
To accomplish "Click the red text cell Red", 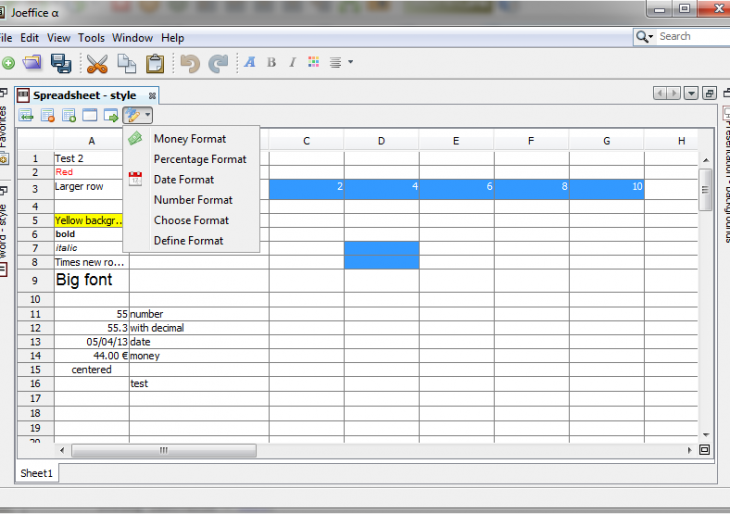I will [88, 172].
